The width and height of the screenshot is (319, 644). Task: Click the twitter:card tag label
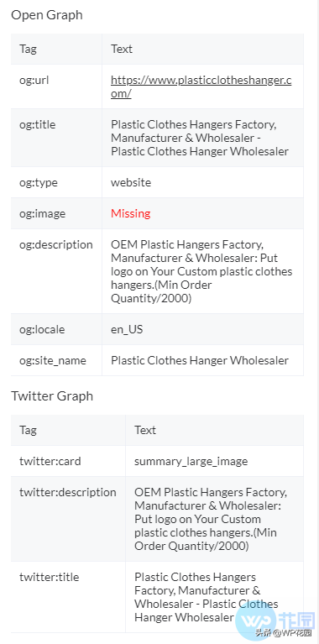(50, 461)
